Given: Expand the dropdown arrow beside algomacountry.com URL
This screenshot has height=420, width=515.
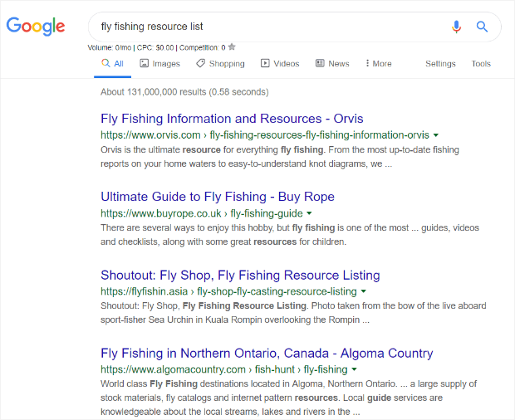Looking at the screenshot, I should 354,369.
